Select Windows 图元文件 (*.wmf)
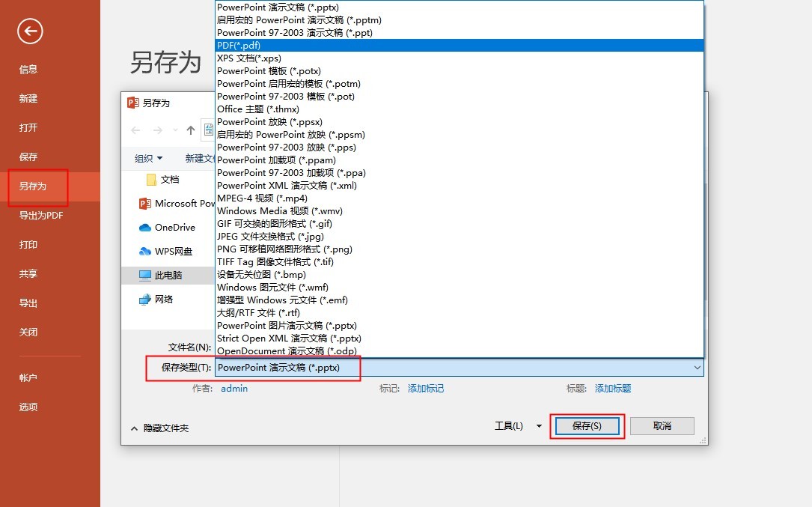This screenshot has width=812, height=507. (460, 287)
